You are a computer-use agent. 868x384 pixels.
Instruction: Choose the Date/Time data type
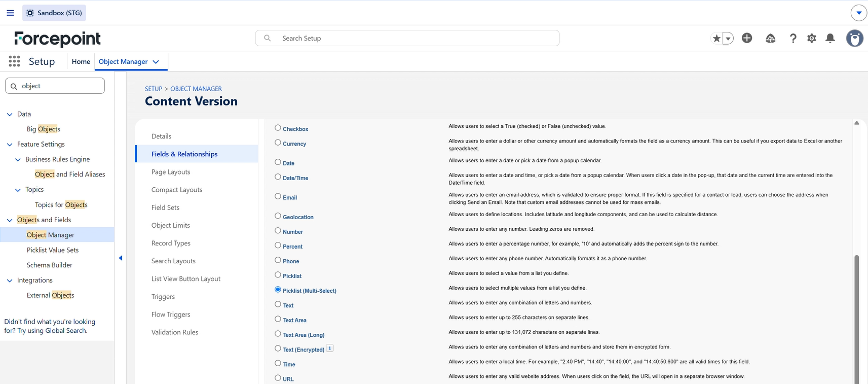click(278, 177)
